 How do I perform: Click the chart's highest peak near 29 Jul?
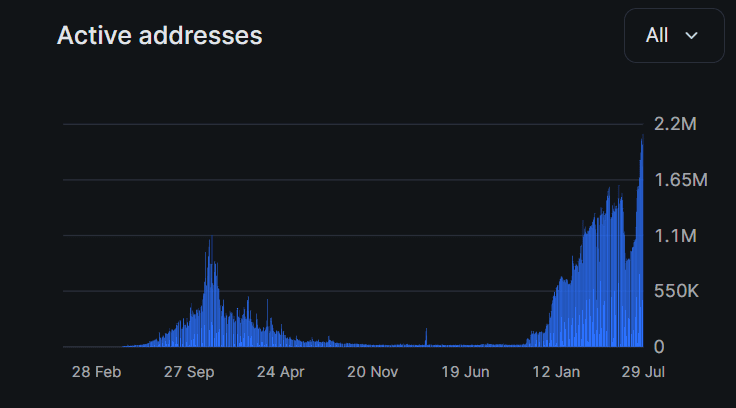click(x=642, y=137)
